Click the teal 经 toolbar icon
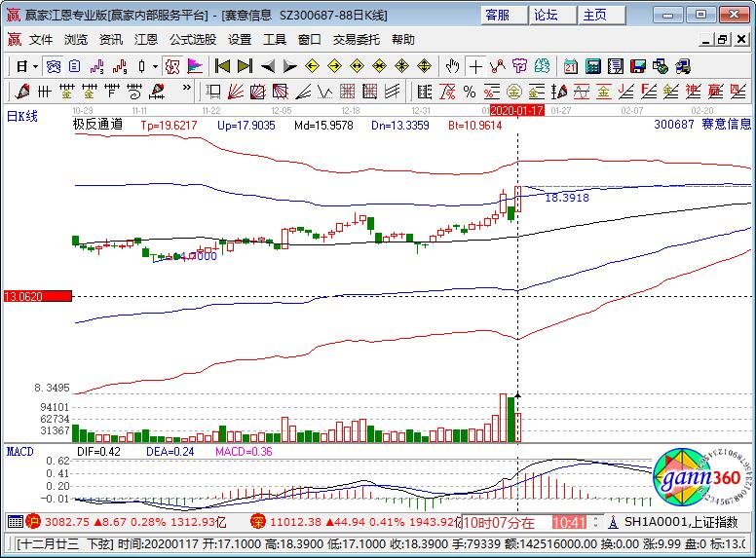This screenshot has height=558, width=756. coord(542,66)
